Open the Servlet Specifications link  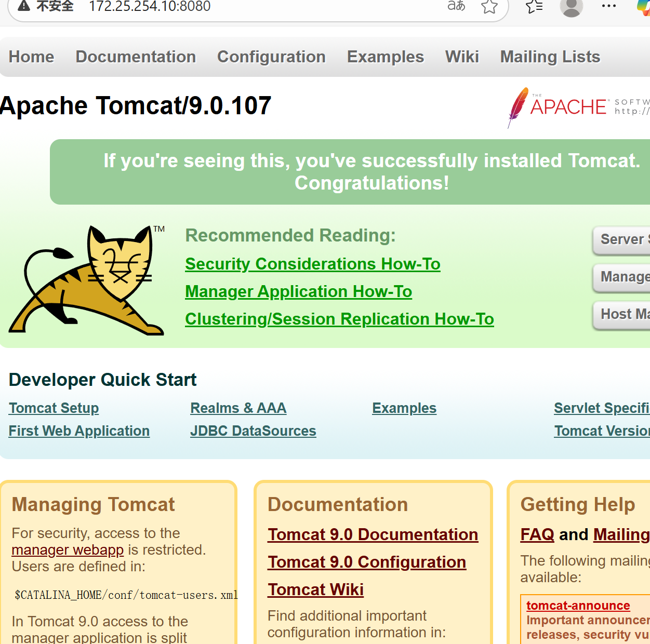602,408
